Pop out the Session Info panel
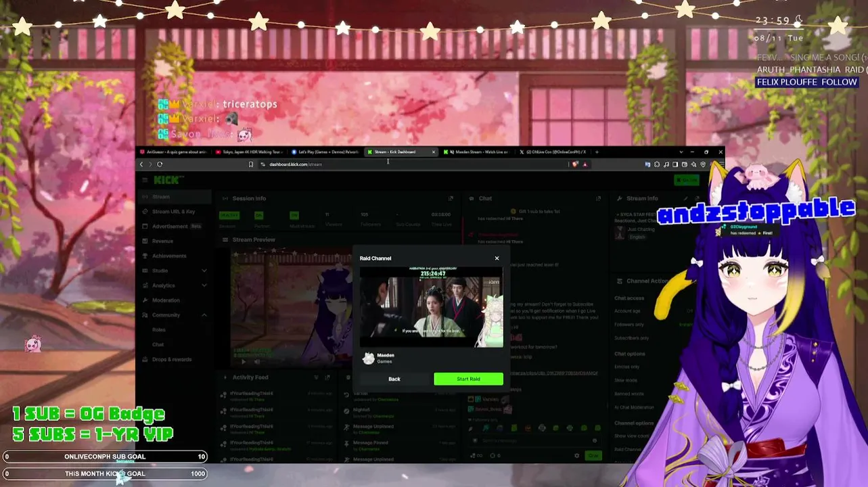Screen dimensions: 868x487 [451, 198]
